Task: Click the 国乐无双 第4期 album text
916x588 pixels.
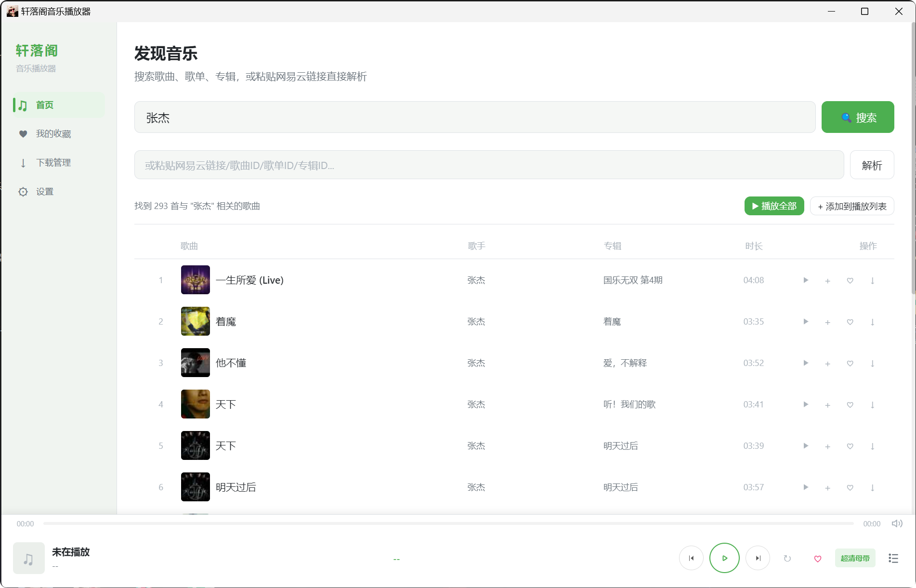Action: (633, 280)
